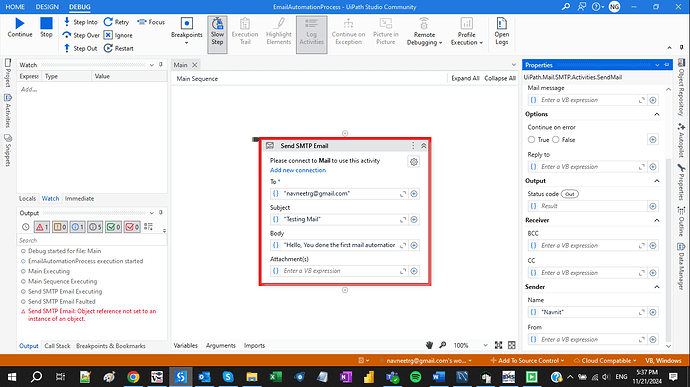Open the Call Stack tab

click(x=57, y=346)
